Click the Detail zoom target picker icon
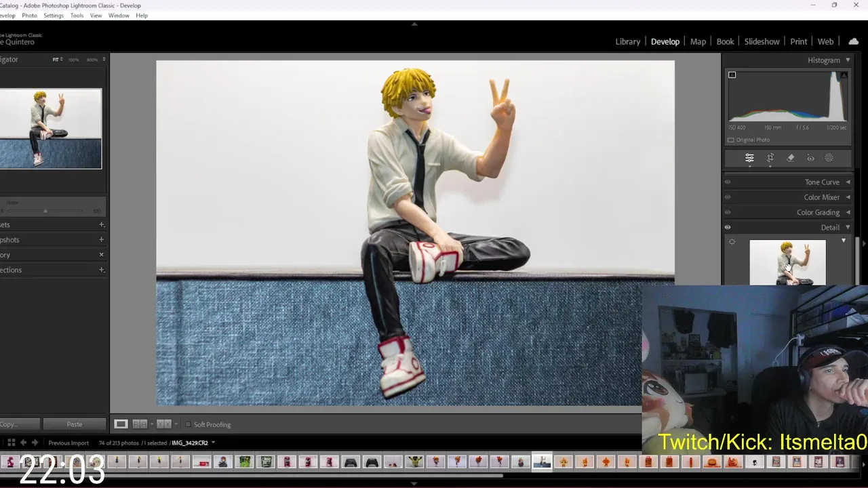The image size is (868, 488). (x=732, y=241)
